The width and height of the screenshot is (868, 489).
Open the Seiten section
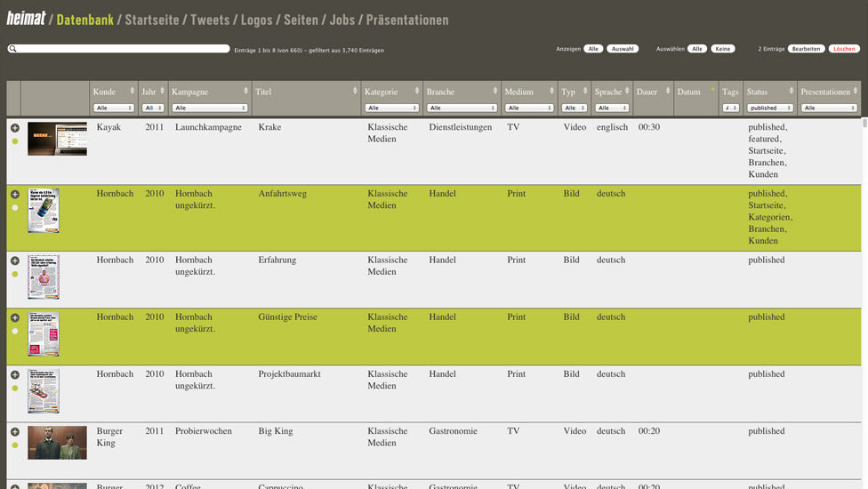pos(301,20)
